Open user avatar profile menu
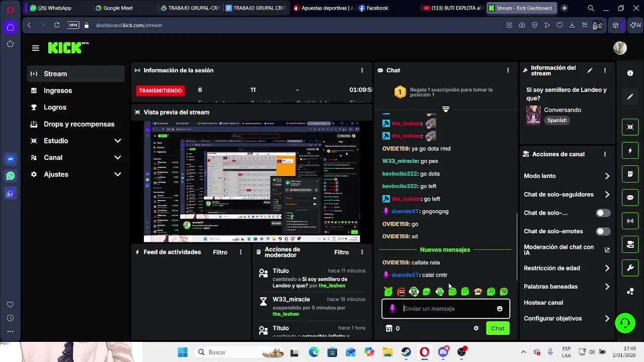Screen dimensions: 644x362 620,48
